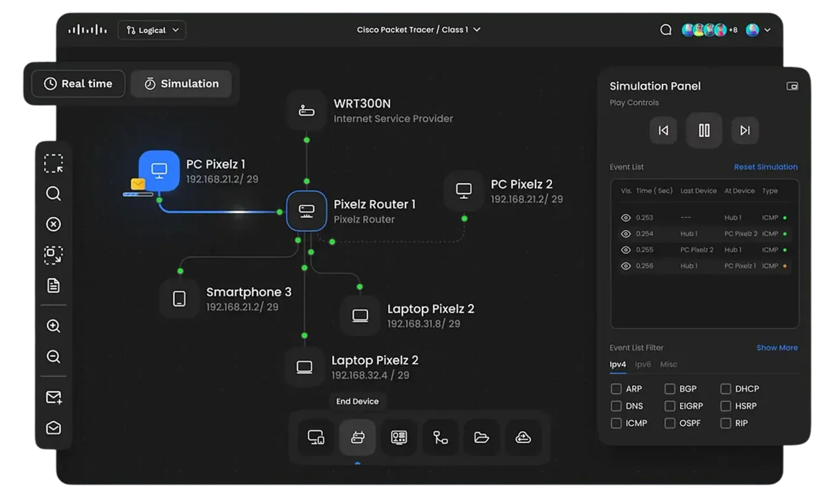Select Laptop Pixelz 2 icon with IP 192.168.31.8

(360, 316)
